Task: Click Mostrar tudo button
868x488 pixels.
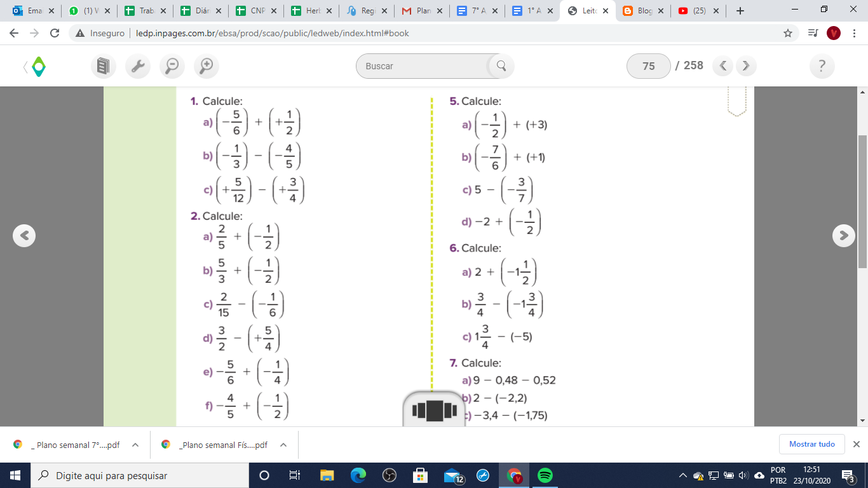Action: pos(812,444)
